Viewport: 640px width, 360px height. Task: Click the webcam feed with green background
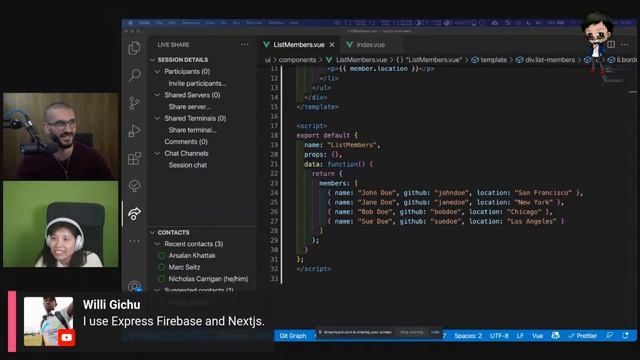(61, 224)
